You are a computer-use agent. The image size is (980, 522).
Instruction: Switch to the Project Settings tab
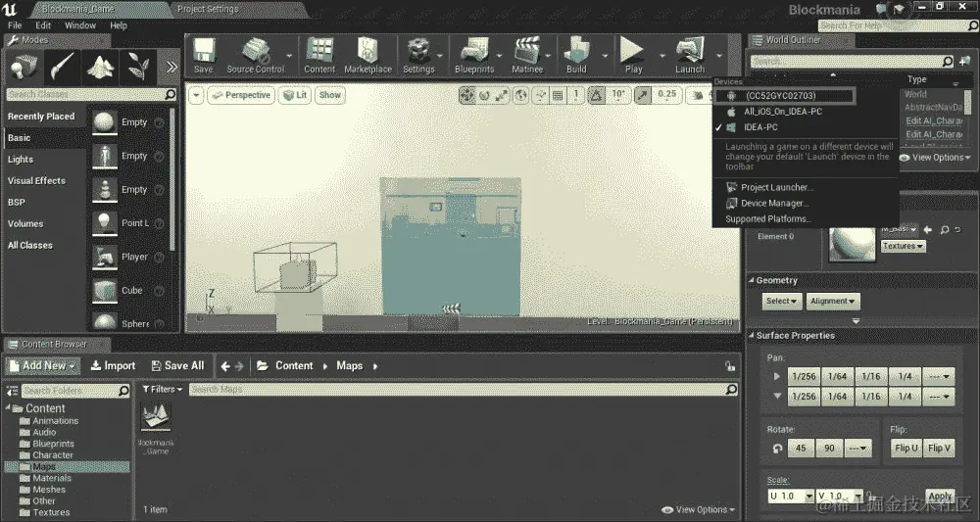pyautogui.click(x=208, y=10)
